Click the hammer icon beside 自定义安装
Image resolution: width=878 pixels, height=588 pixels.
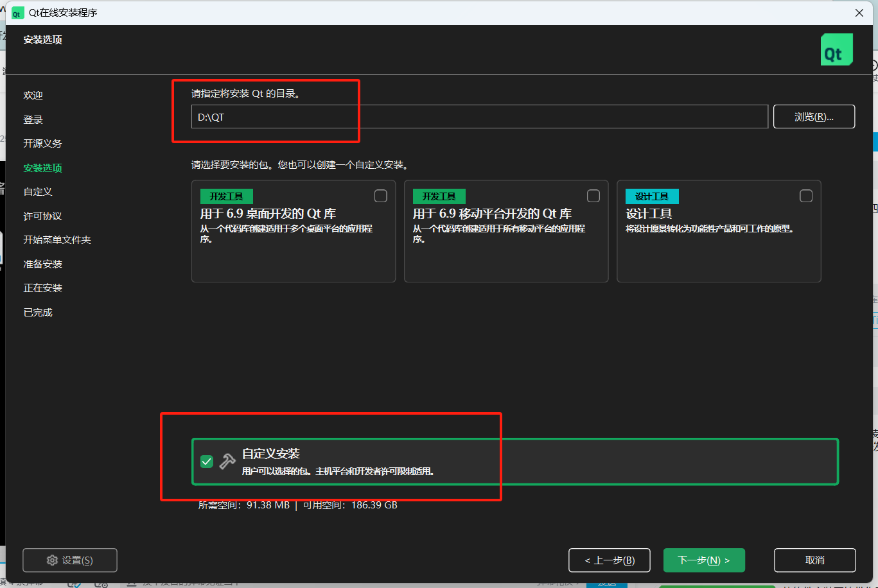pos(227,461)
